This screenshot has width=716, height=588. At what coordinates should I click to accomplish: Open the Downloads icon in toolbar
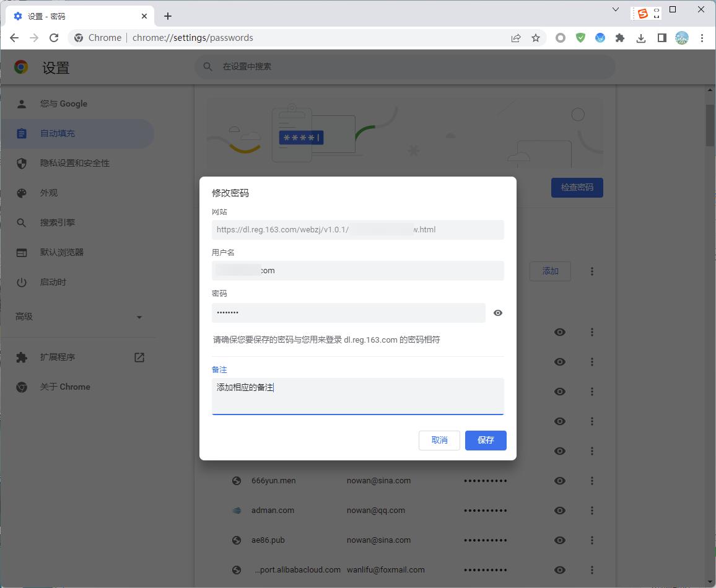[x=641, y=38]
